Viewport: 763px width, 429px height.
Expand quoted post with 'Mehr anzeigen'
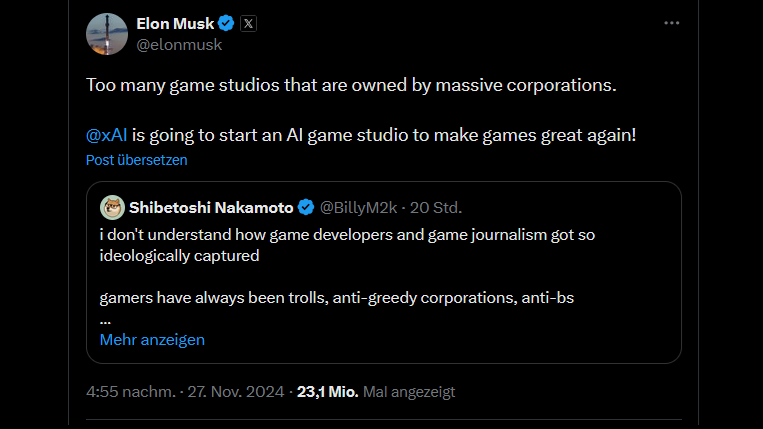(152, 340)
